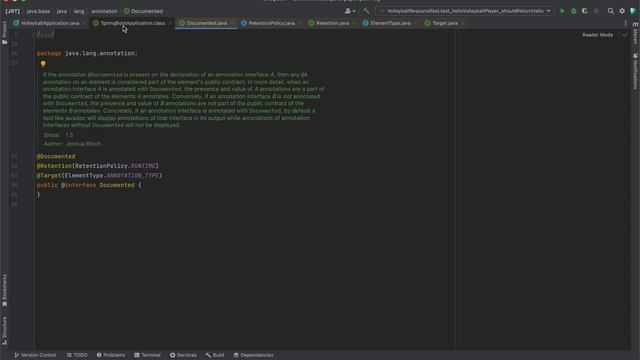Open the Problems panel
Screen dimensions: 640x360
(x=111, y=355)
